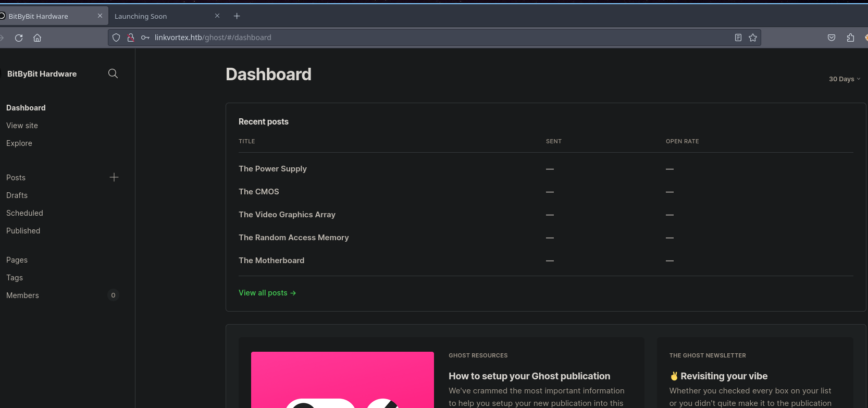
Task: Click the tracking protection shield icon
Action: pyautogui.click(x=116, y=38)
